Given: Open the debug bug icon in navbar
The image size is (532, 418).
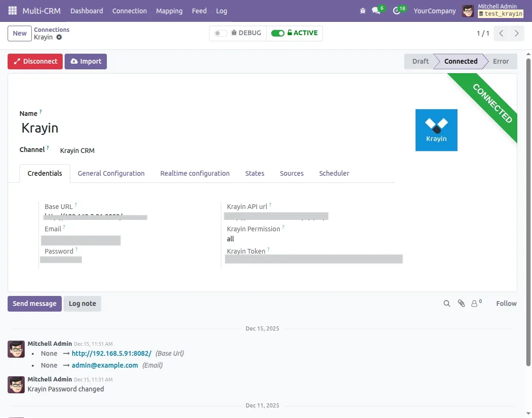Looking at the screenshot, I should [x=363, y=11].
